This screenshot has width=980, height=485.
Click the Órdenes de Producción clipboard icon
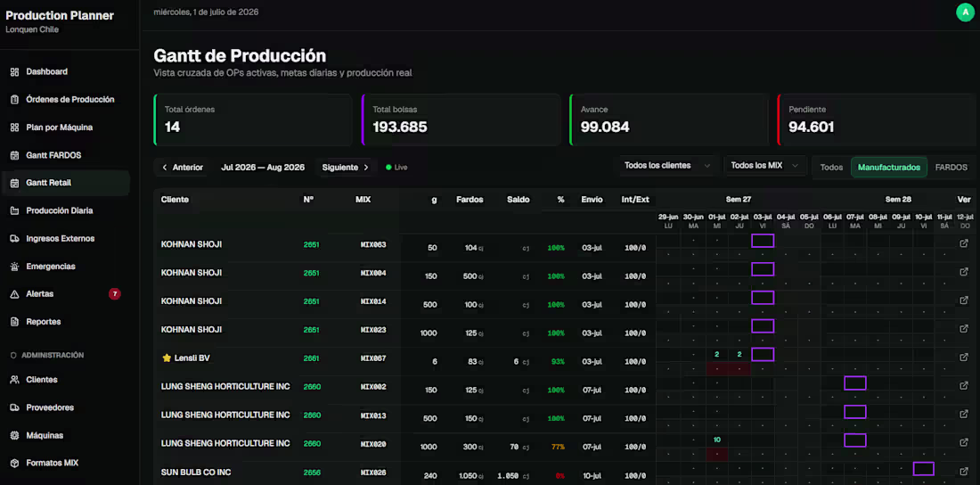click(x=14, y=100)
